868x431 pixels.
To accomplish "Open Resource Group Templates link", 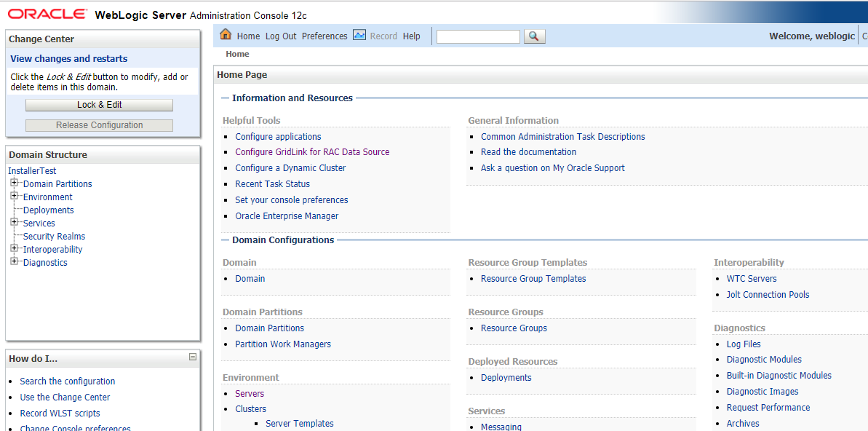I will (533, 279).
